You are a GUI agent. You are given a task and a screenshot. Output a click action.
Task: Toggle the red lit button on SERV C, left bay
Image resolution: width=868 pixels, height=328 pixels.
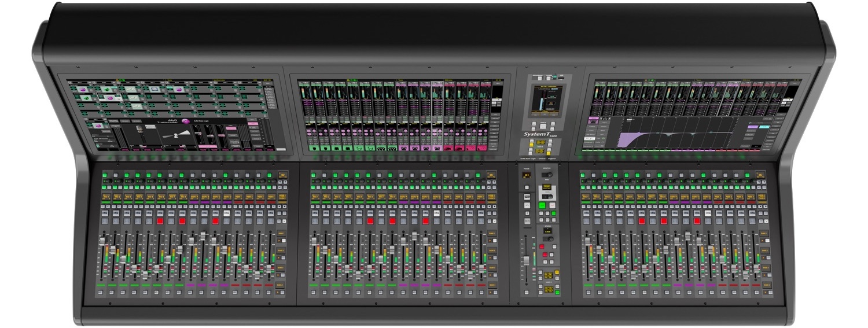coord(215,221)
